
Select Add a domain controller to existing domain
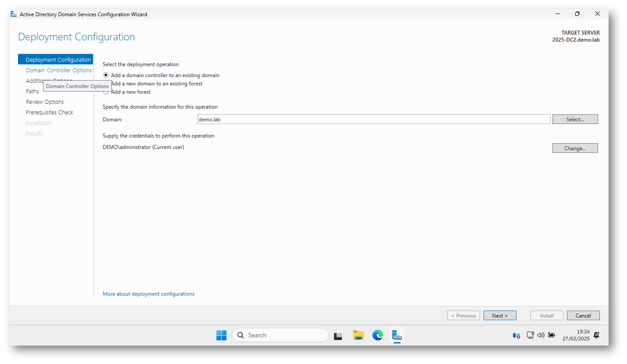pyautogui.click(x=161, y=75)
